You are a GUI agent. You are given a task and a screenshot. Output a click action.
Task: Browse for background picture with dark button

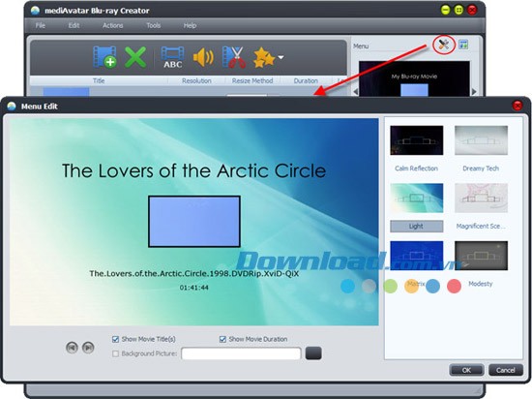click(313, 353)
